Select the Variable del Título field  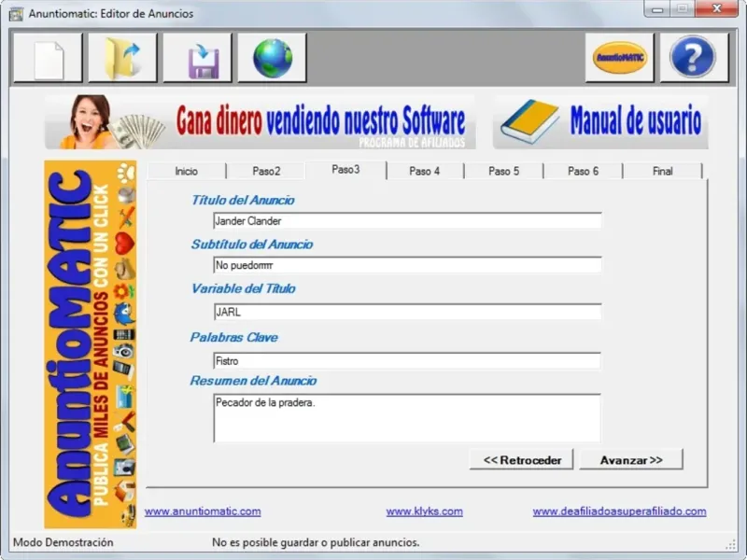click(x=407, y=312)
